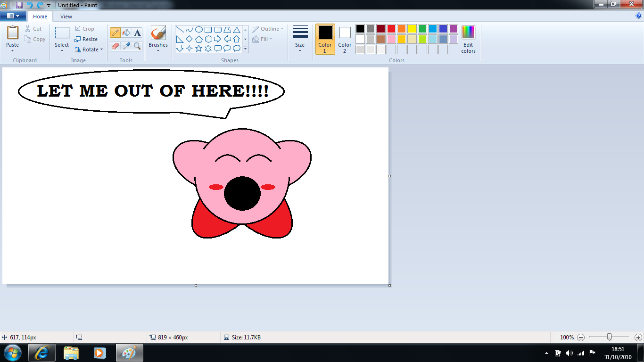Choose the Rectangle shape
644x362 pixels.
click(x=208, y=29)
